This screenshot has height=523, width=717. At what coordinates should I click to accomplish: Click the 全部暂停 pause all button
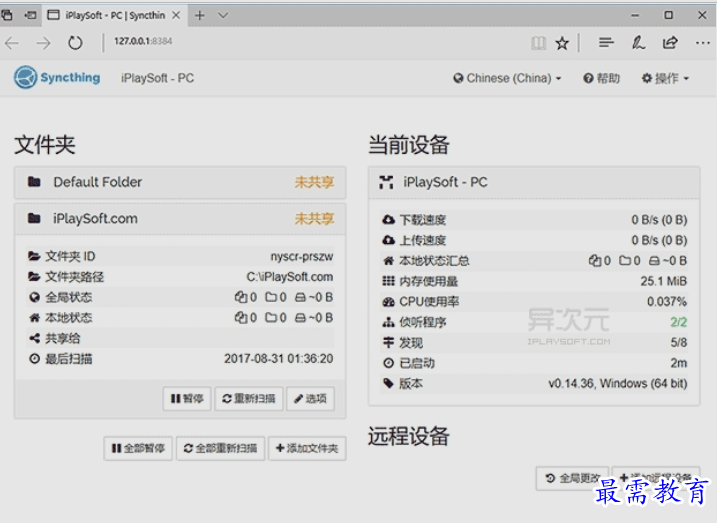[138, 448]
